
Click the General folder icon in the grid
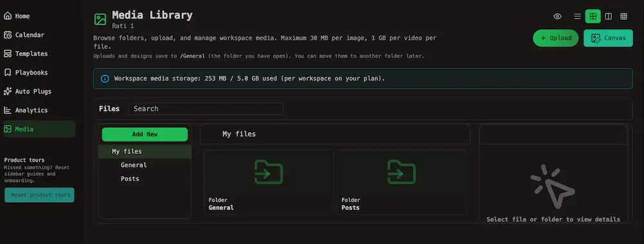click(269, 172)
